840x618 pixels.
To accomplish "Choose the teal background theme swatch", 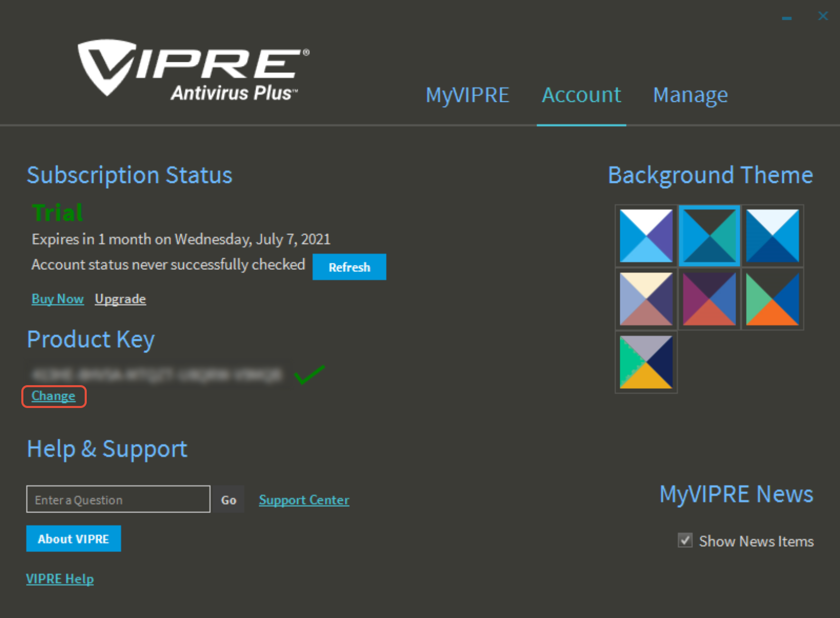I will point(709,235).
